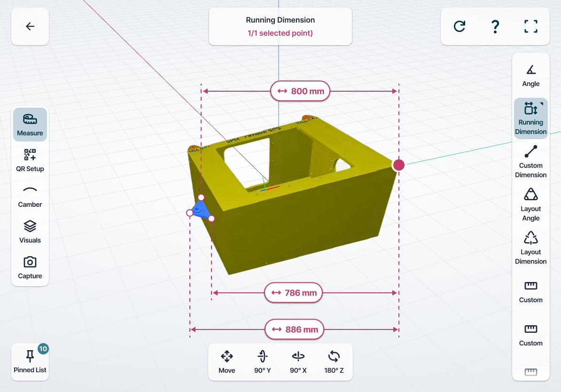Click the 886 mm dimension label
Image resolution: width=561 pixels, height=392 pixels.
tap(294, 329)
